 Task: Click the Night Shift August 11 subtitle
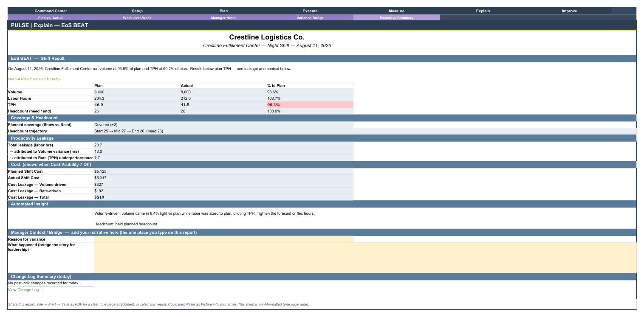pyautogui.click(x=267, y=45)
